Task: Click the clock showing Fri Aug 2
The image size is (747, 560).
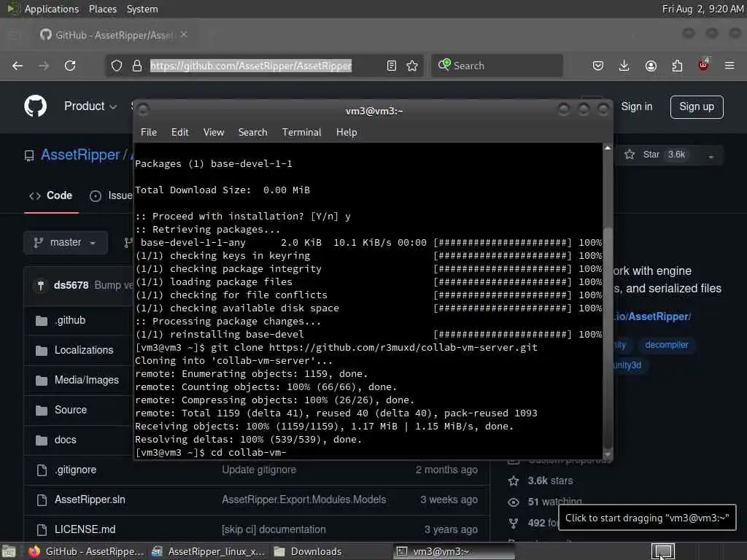Action: pyautogui.click(x=703, y=9)
